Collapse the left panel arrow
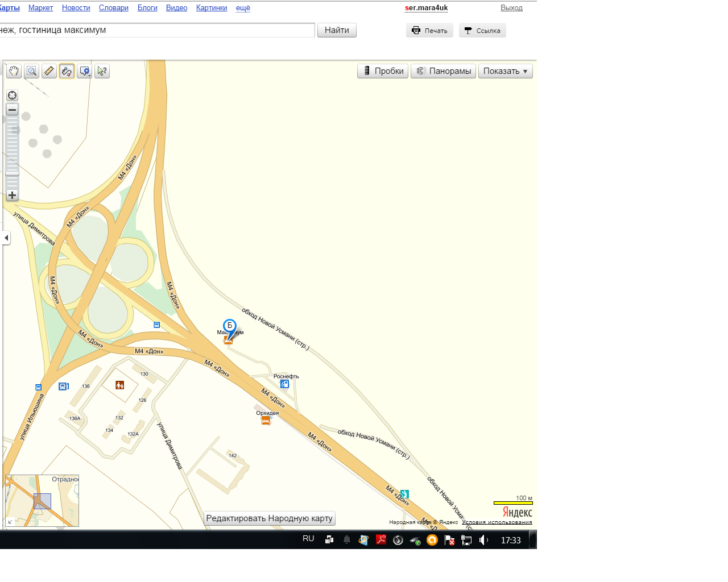 tap(6, 238)
